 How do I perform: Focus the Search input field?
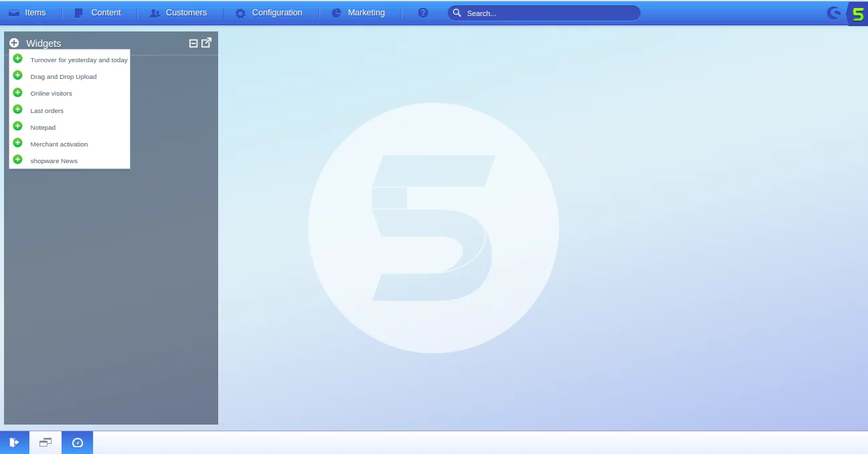543,13
